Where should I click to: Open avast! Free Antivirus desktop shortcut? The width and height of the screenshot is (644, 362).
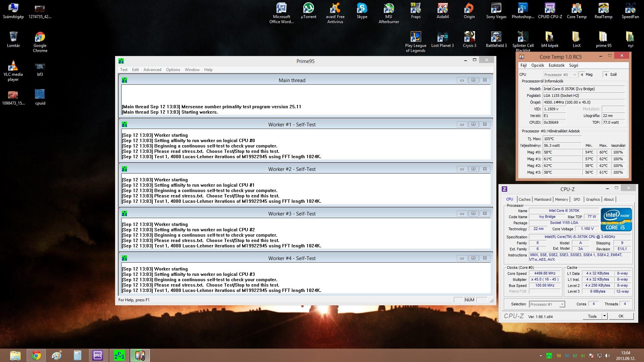click(x=335, y=13)
